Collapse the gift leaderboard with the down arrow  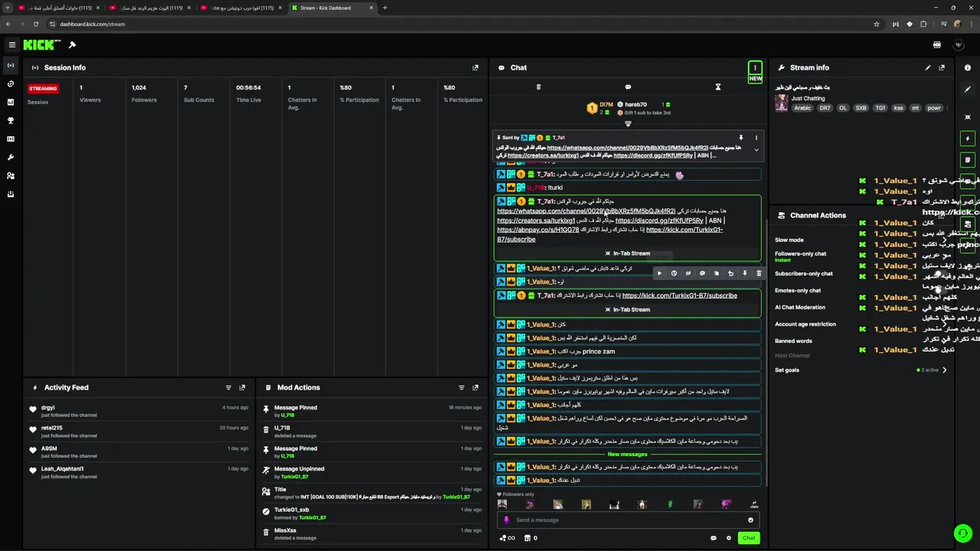tap(628, 124)
